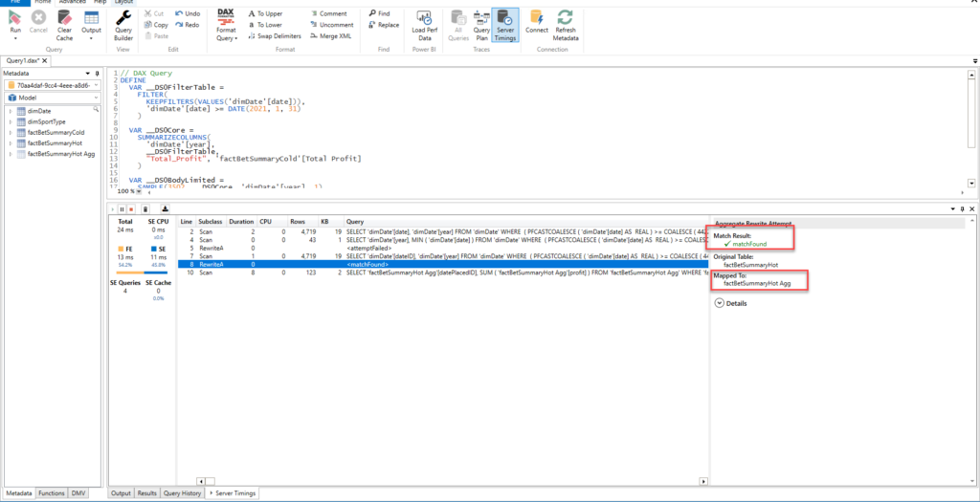Screen dimensions: 980x502
Task: Switch to the Output tab
Action: (121, 493)
